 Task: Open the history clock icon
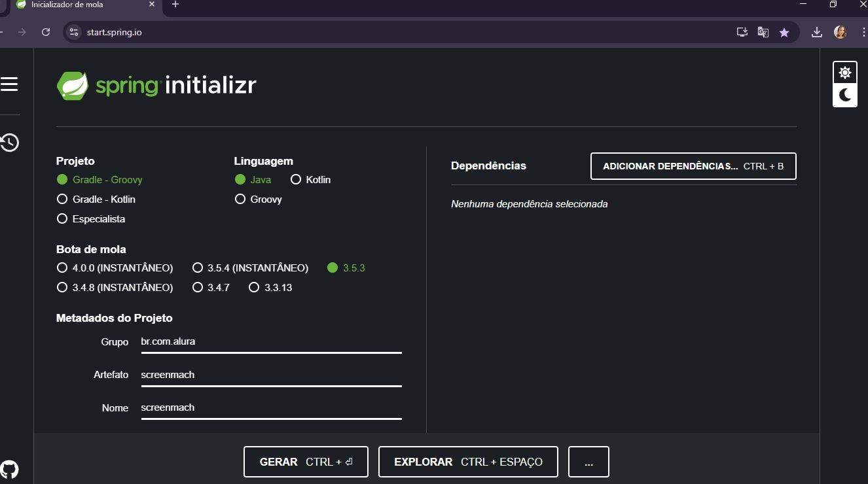click(9, 143)
